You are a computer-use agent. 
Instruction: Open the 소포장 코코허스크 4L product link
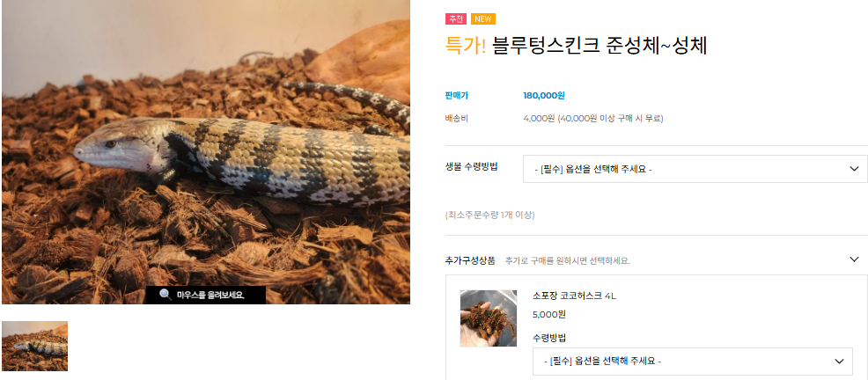(x=574, y=296)
